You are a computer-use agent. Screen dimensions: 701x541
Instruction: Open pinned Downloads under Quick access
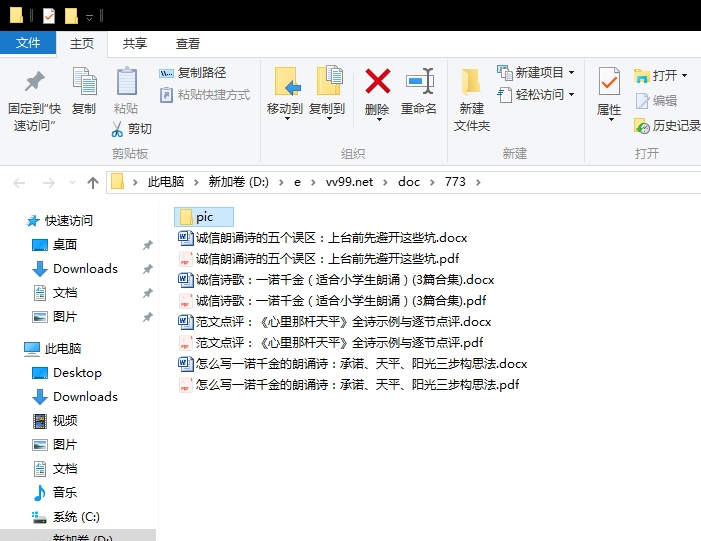click(x=75, y=269)
